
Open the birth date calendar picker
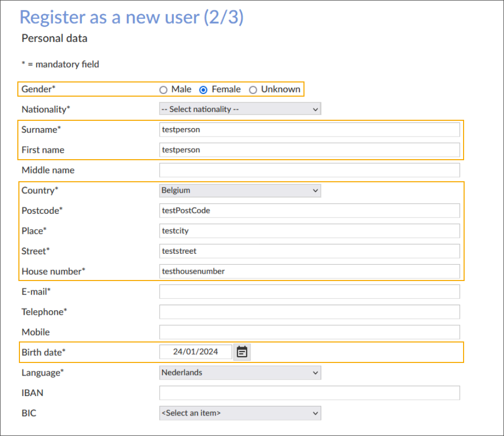242,352
